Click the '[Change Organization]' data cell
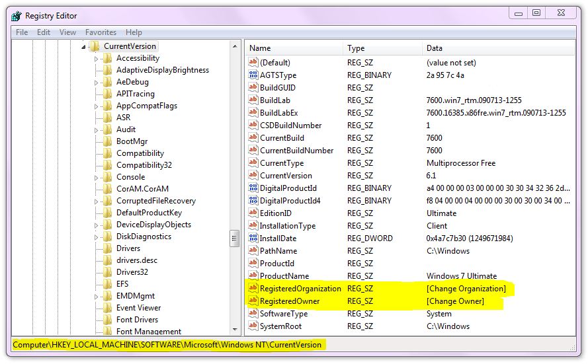 tap(466, 289)
